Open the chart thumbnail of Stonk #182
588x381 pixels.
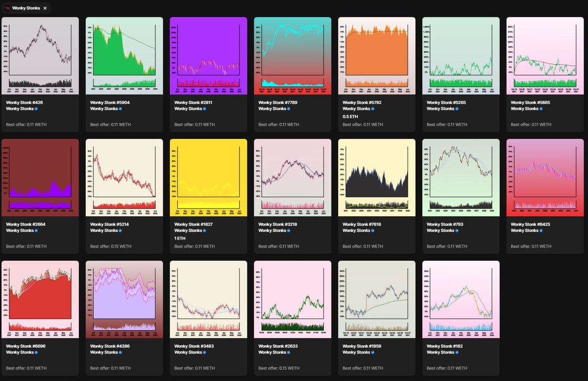[x=462, y=300]
